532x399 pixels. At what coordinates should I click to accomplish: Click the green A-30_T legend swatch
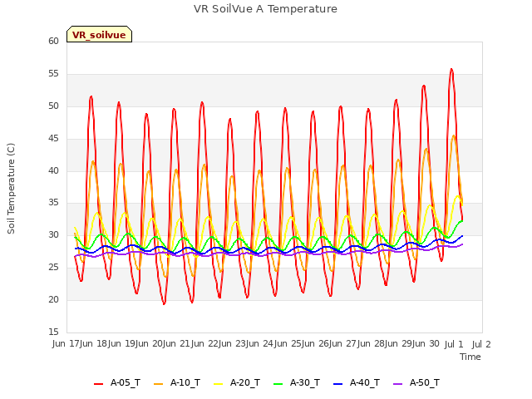tap(278, 384)
